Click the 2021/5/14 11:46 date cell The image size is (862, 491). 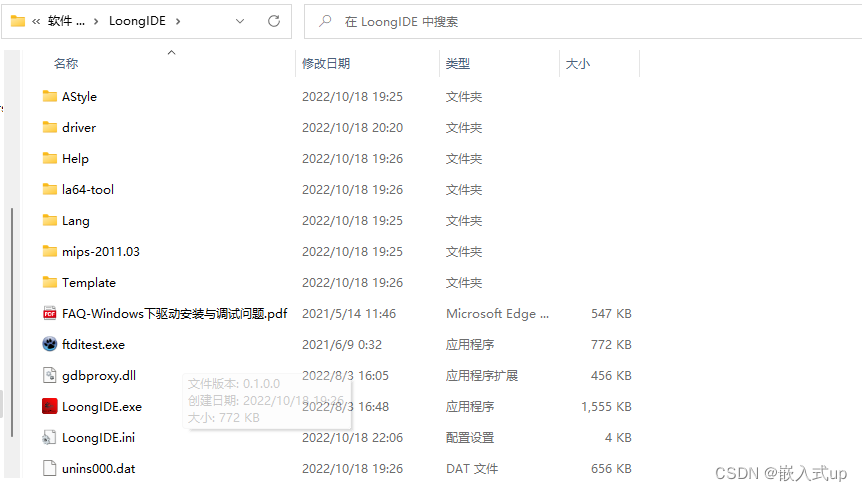coord(349,314)
